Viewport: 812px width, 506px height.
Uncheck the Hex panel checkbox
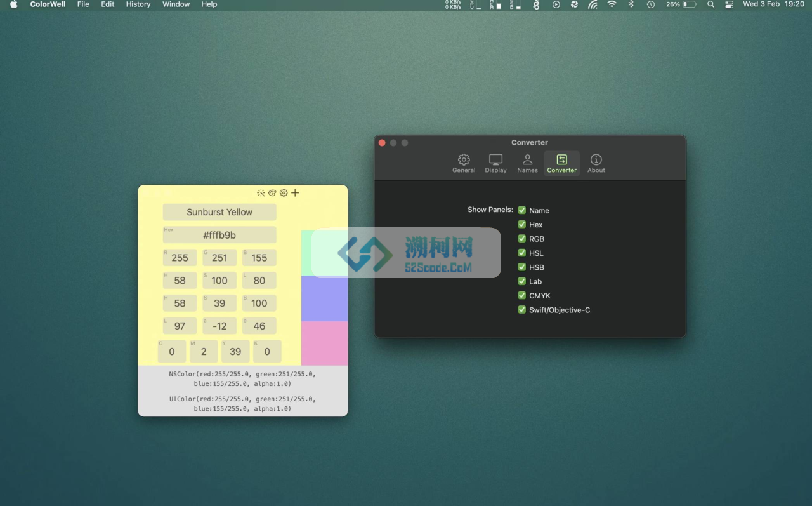[522, 225]
